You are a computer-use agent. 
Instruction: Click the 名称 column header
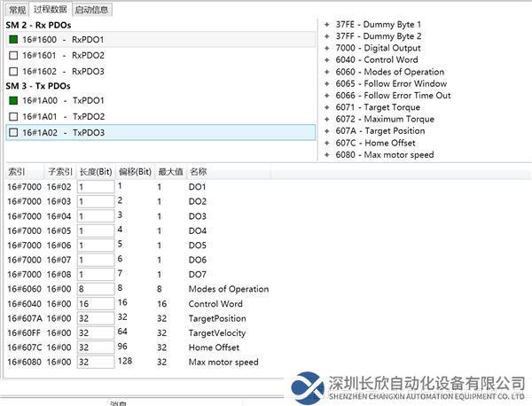point(198,171)
